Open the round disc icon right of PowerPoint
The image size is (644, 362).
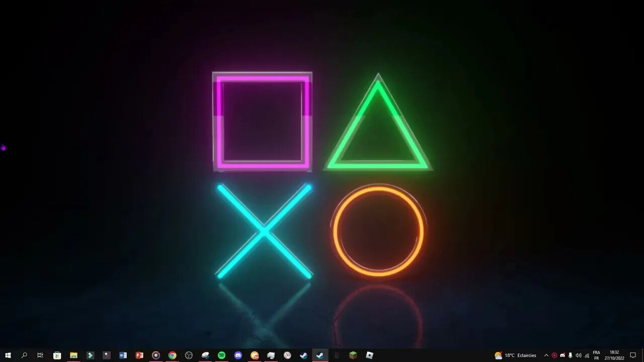point(156,355)
